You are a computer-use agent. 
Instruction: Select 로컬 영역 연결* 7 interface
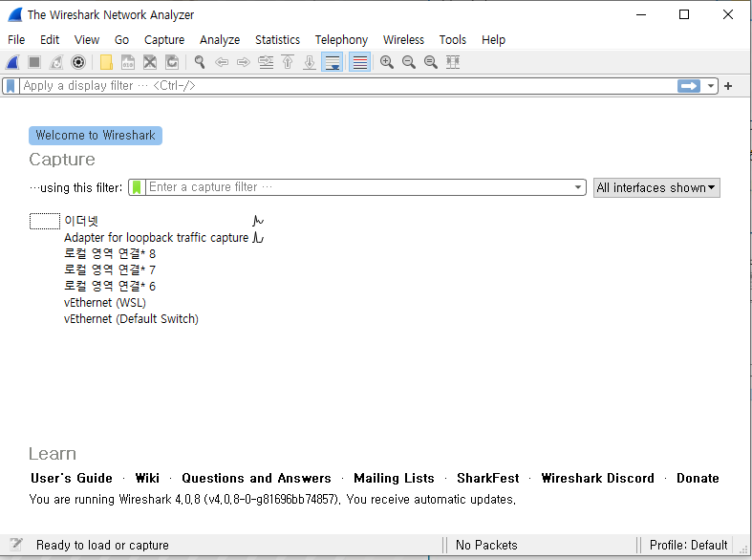click(110, 269)
